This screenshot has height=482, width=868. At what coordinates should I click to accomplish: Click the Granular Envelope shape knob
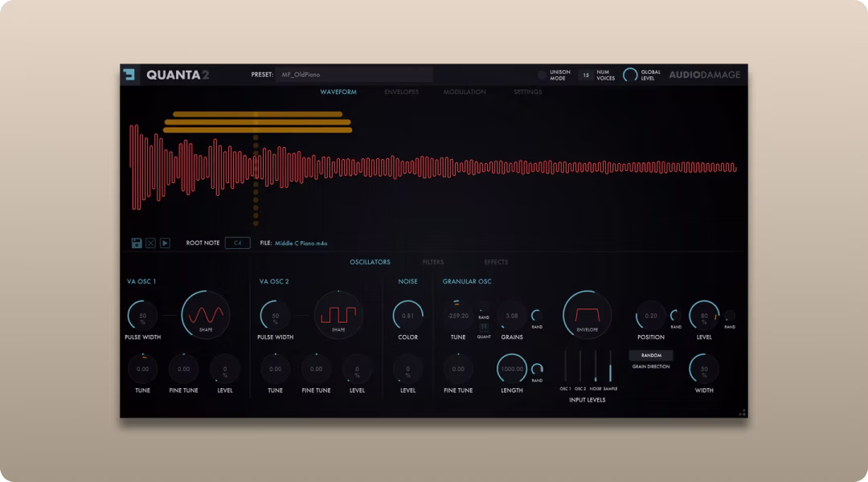coord(587,315)
